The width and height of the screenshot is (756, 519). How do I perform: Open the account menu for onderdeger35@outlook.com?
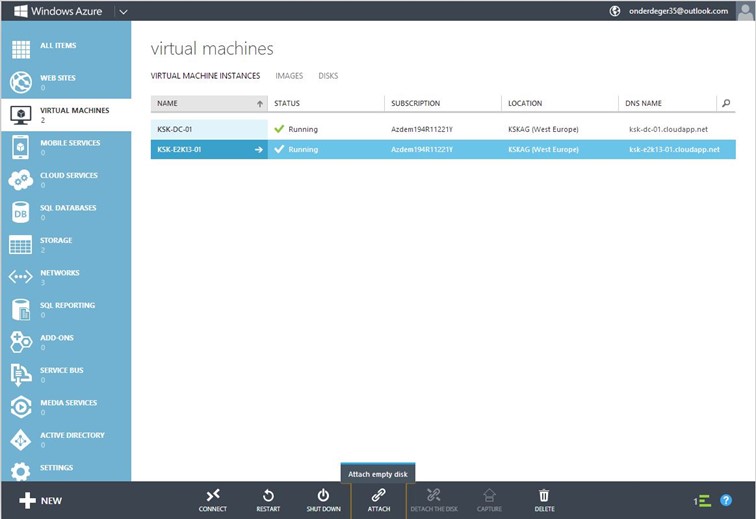click(x=683, y=11)
